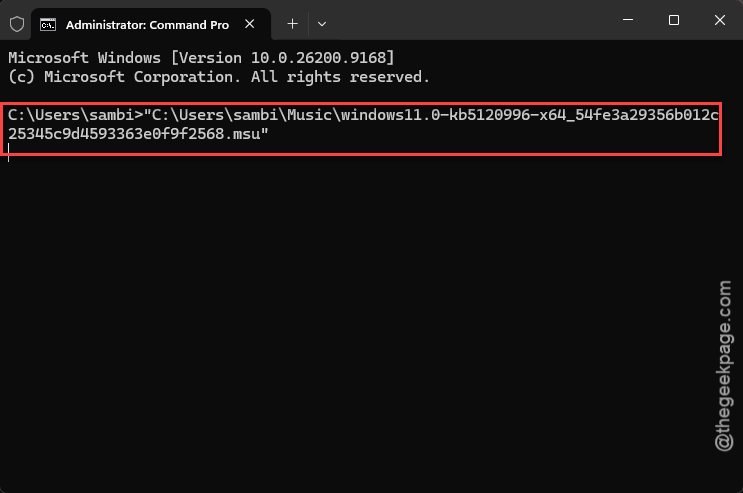Minimize the terminal window
The height and width of the screenshot is (493, 743).
628,20
